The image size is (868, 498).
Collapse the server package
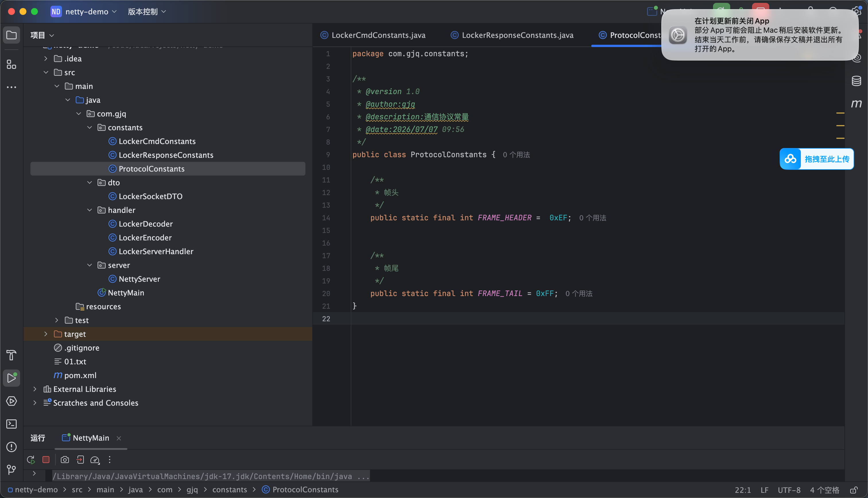90,265
